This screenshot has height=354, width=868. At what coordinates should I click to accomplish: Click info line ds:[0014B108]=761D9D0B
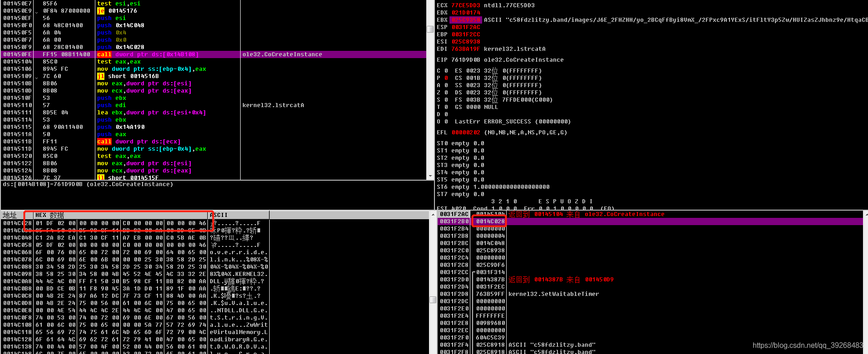click(88, 184)
